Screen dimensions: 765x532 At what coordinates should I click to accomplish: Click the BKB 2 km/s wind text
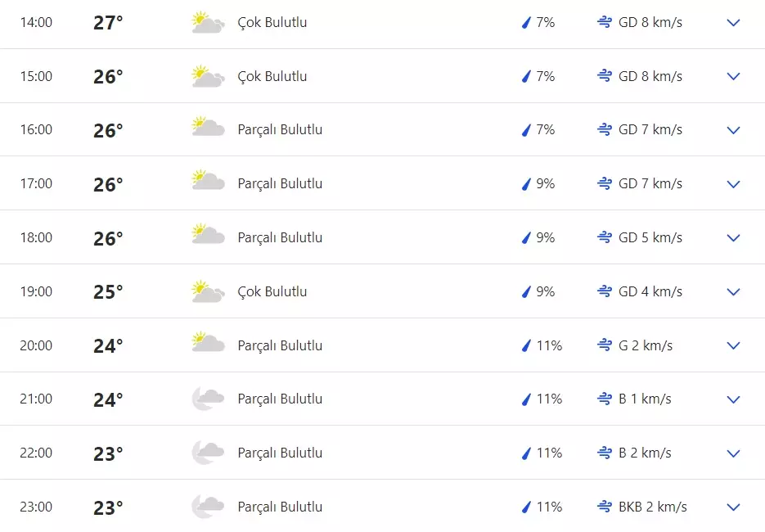point(653,507)
